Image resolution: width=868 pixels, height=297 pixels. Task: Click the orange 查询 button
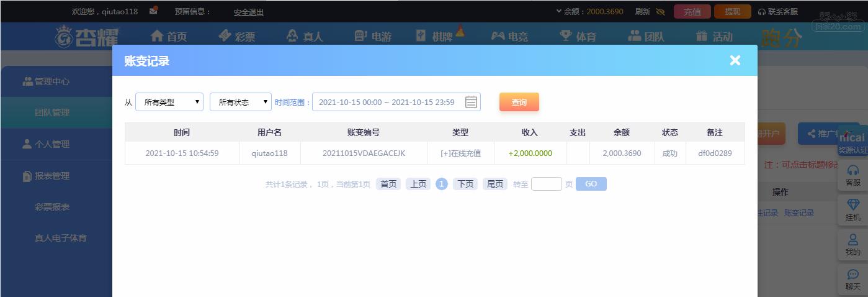click(x=519, y=103)
